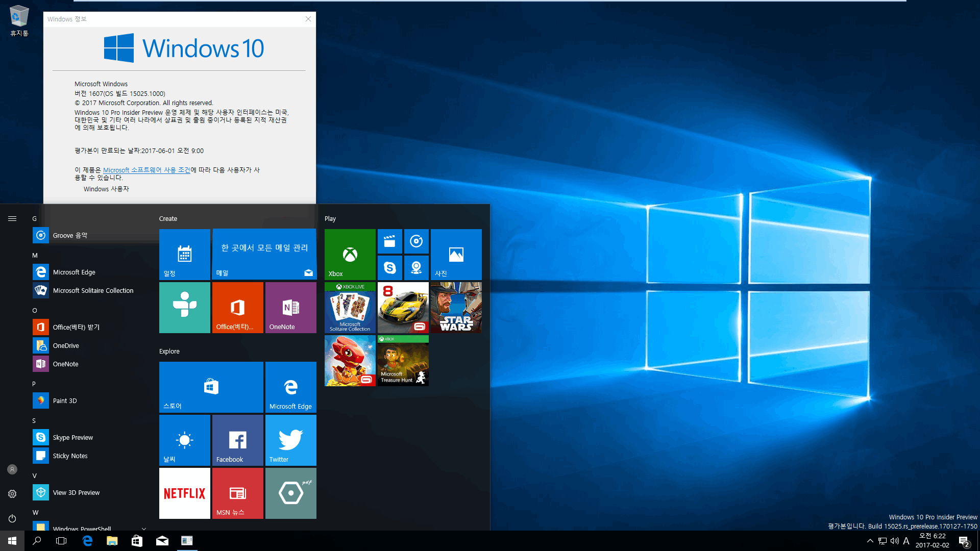
Task: Open the hexagon pdf tile beside MSN 뉴스
Action: pos(291,493)
